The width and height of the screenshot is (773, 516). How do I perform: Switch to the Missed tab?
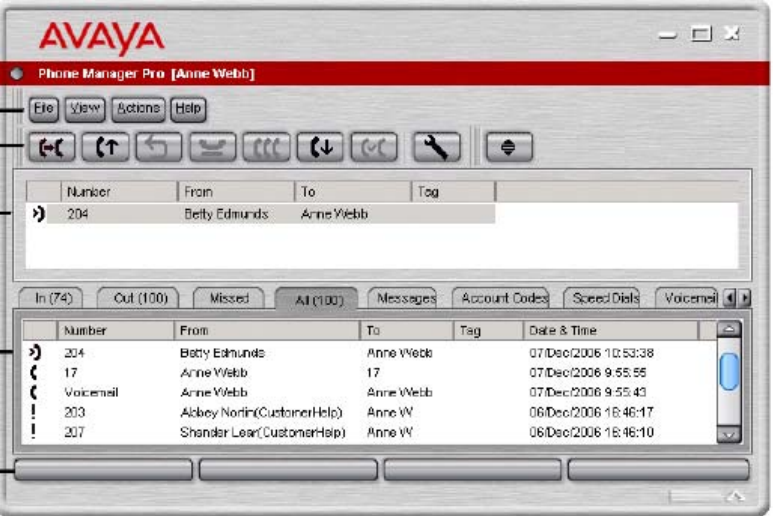click(x=229, y=298)
